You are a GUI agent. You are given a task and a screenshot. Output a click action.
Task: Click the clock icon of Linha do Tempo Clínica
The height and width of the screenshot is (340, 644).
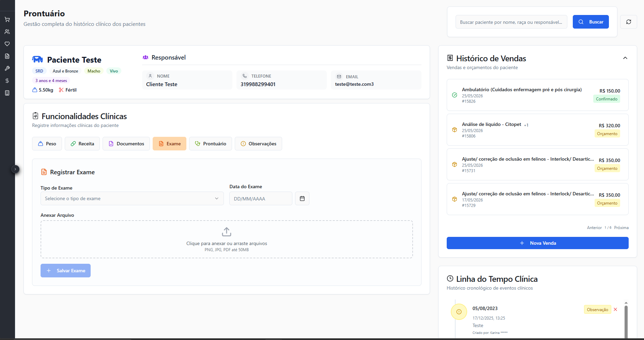(x=450, y=278)
